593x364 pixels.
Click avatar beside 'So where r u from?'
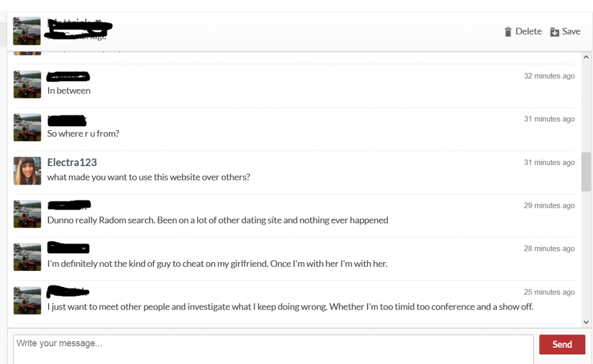click(x=27, y=127)
